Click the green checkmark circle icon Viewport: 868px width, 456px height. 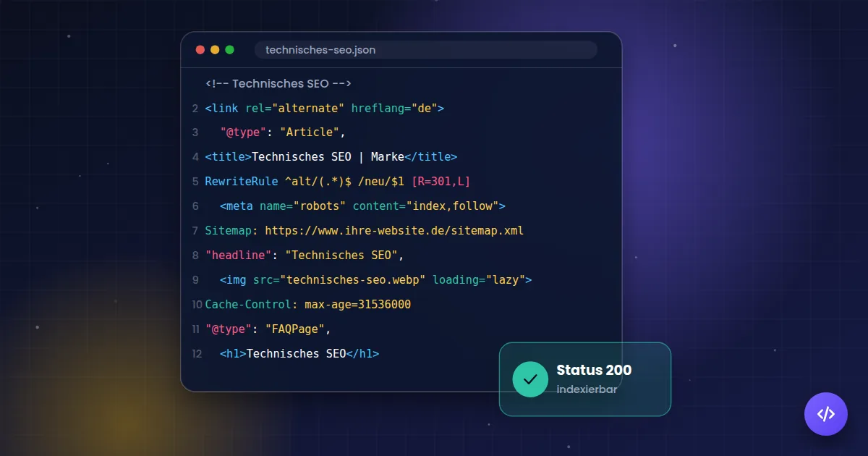pyautogui.click(x=530, y=379)
